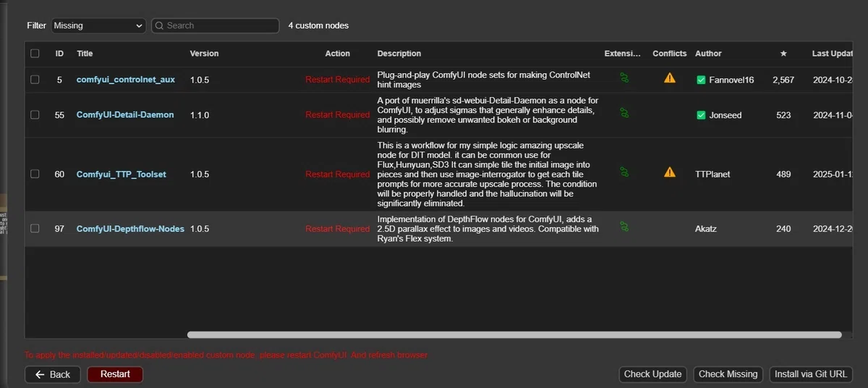Screen dimensions: 868x388
Task: Click the ID cell showing 55
Action: point(59,115)
